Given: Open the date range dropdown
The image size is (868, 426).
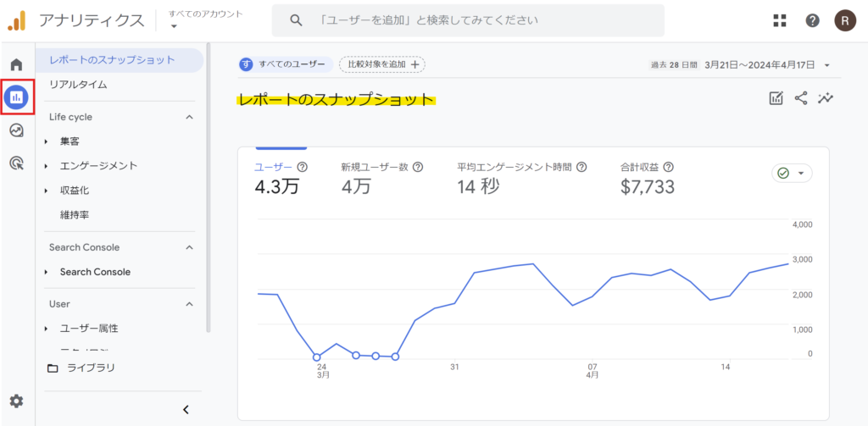Looking at the screenshot, I should click(826, 65).
